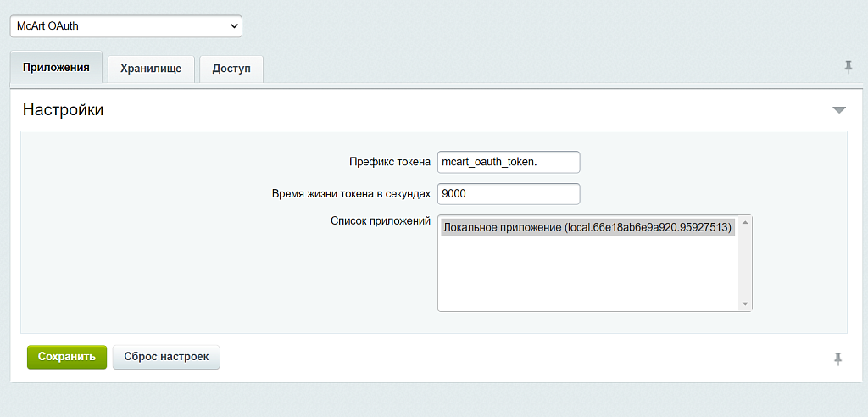Click the Префикс токена label

point(390,162)
